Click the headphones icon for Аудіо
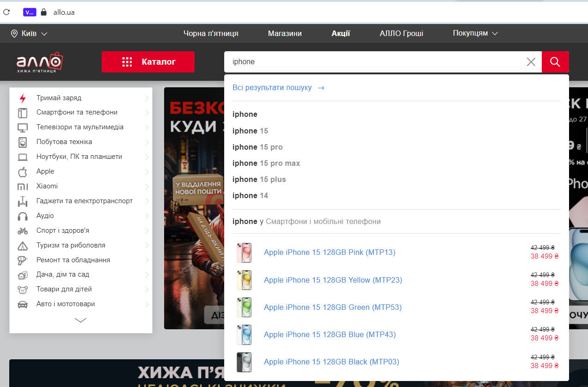 [23, 216]
